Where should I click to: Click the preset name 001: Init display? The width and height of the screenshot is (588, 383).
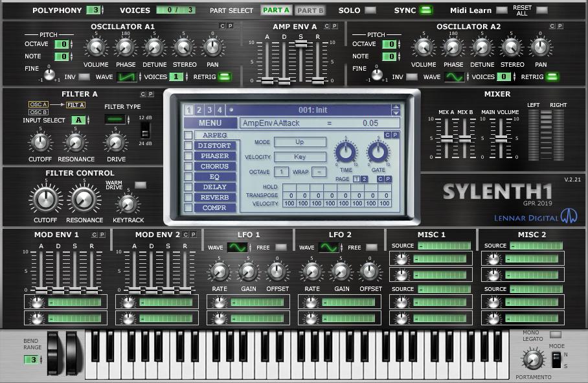pos(313,110)
